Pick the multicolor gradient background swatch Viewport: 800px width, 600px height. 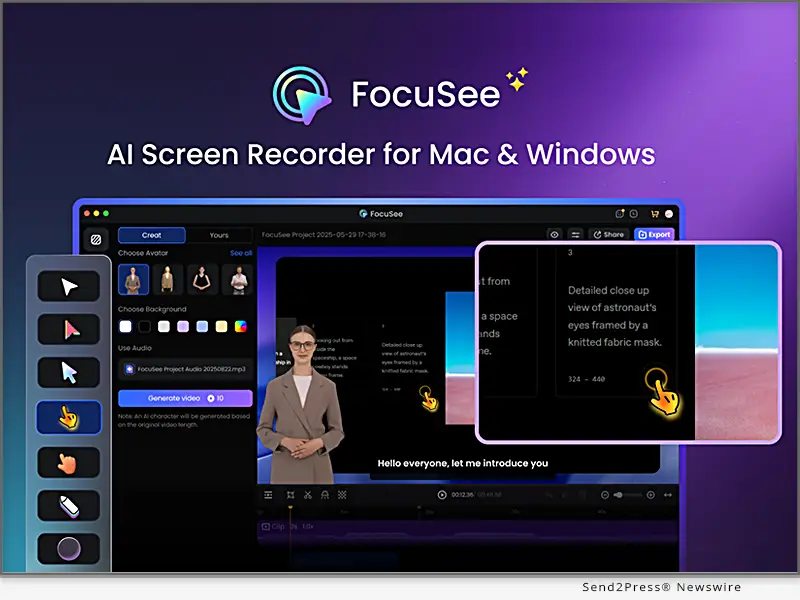240,326
